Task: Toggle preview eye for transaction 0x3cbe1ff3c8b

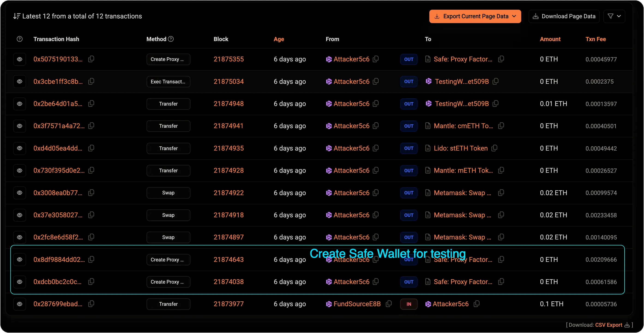Action: coord(19,82)
